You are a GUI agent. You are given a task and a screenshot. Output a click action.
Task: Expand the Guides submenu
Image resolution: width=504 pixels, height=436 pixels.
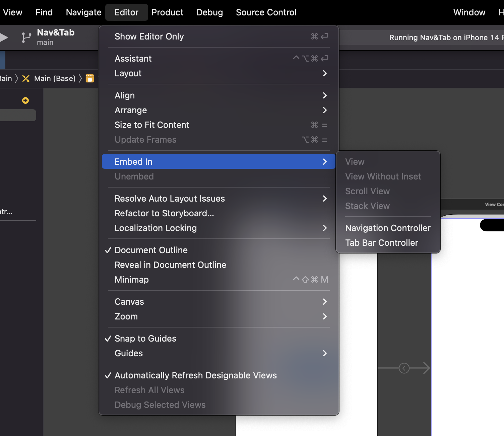tap(219, 353)
